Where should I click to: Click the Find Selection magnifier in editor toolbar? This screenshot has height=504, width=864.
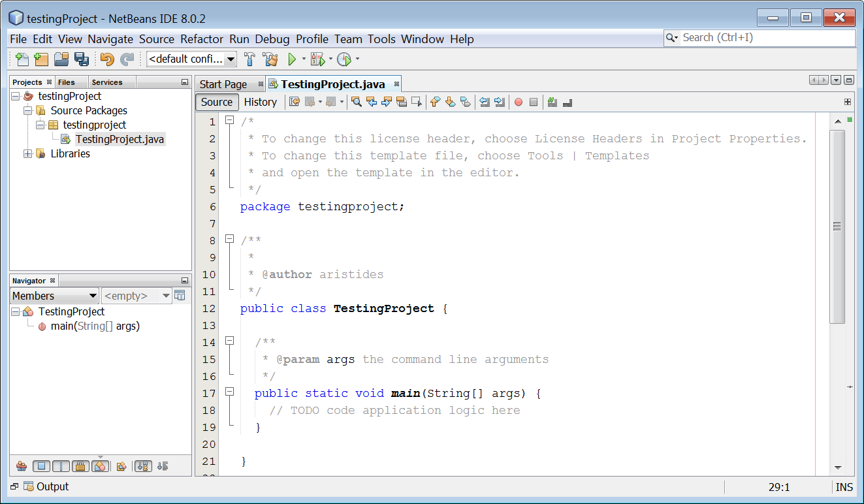[356, 102]
